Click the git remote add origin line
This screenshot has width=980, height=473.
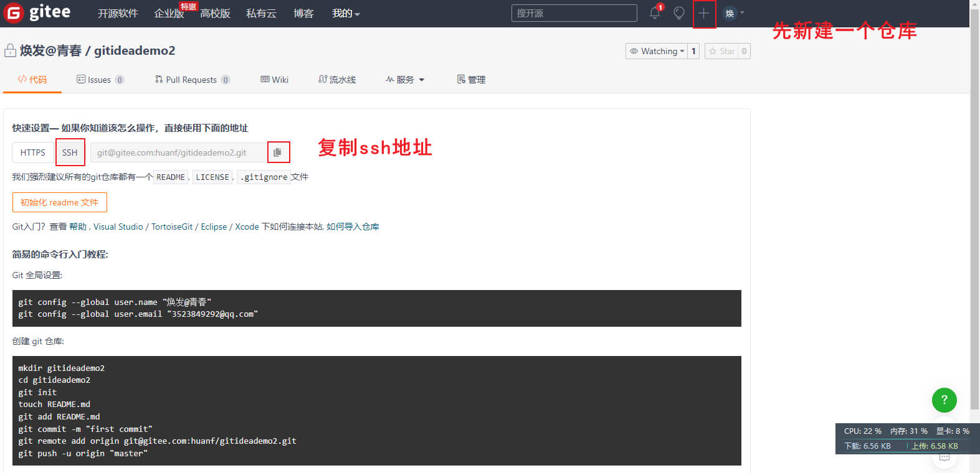coord(157,441)
